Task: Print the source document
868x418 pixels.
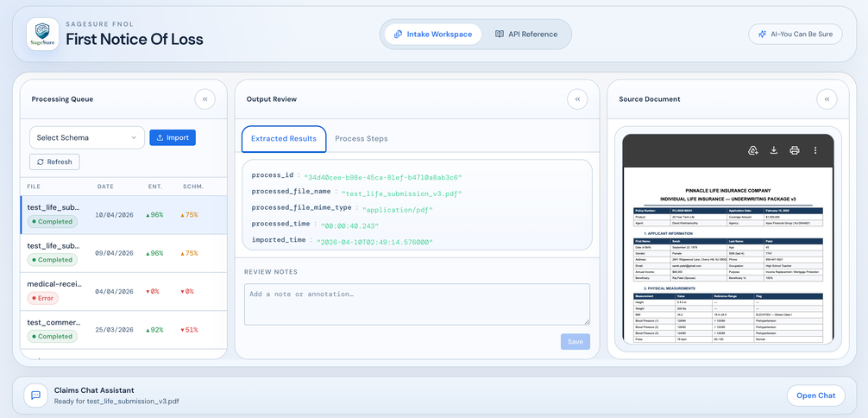Action: pyautogui.click(x=795, y=150)
